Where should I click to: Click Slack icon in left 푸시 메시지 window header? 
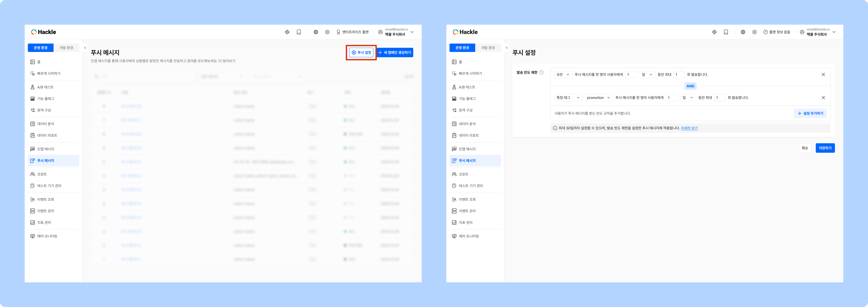click(x=287, y=32)
